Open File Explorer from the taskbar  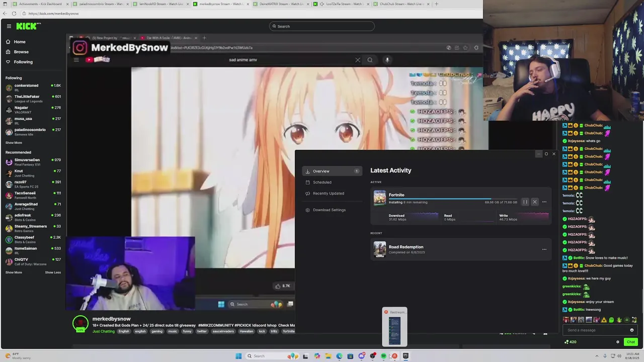tap(328, 356)
